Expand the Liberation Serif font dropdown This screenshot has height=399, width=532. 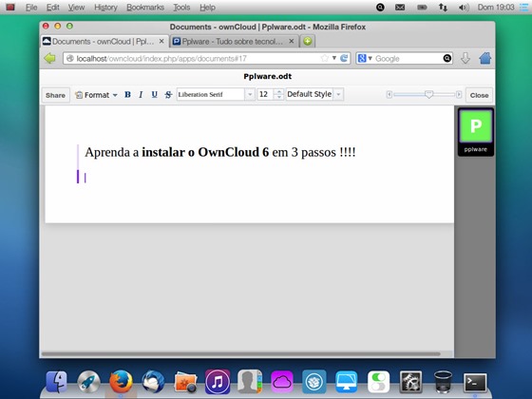click(x=250, y=94)
